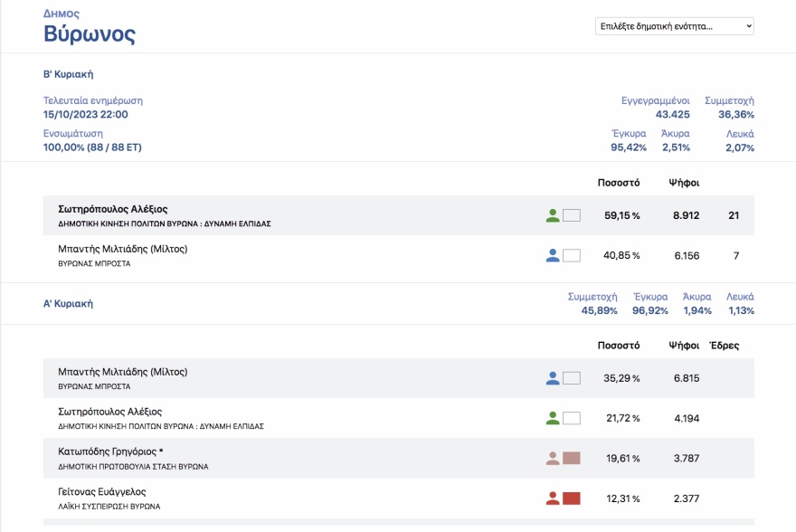This screenshot has width=796, height=532.
Task: Click candidate name Κατωπόδης Γρηγόριος
Action: point(110,451)
